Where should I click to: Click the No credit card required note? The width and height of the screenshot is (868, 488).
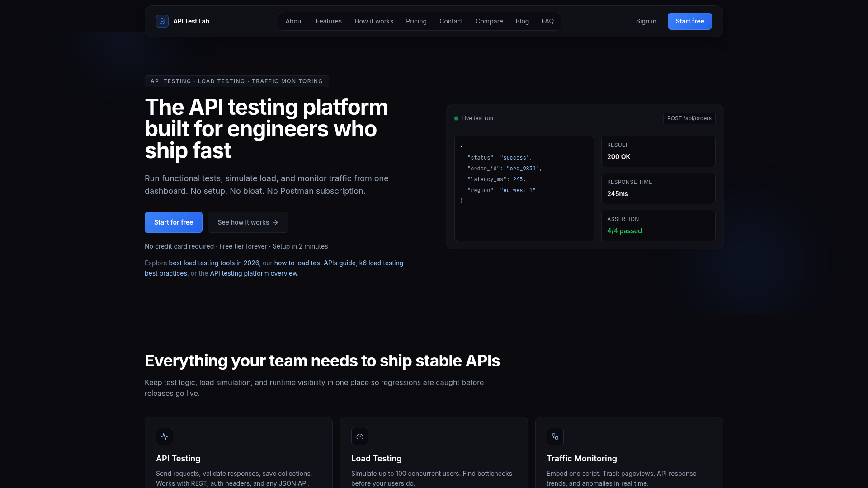point(236,246)
